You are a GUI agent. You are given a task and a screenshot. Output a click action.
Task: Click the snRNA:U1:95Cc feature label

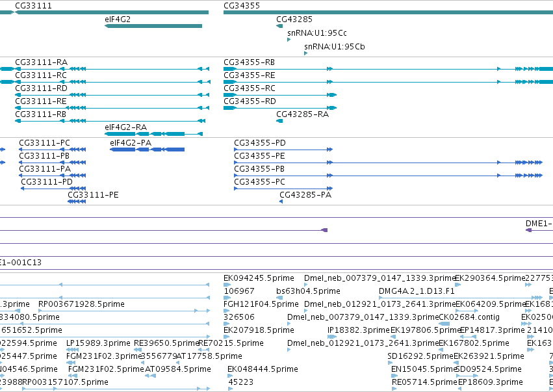317,33
